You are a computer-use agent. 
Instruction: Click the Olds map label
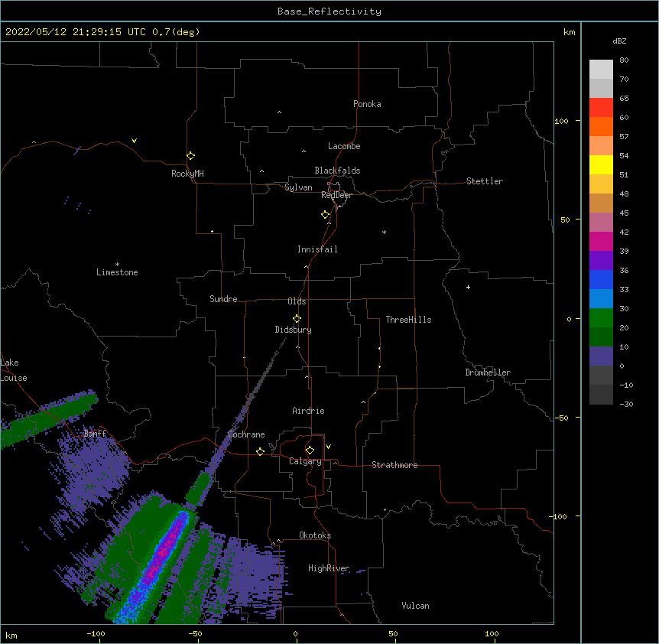(297, 301)
